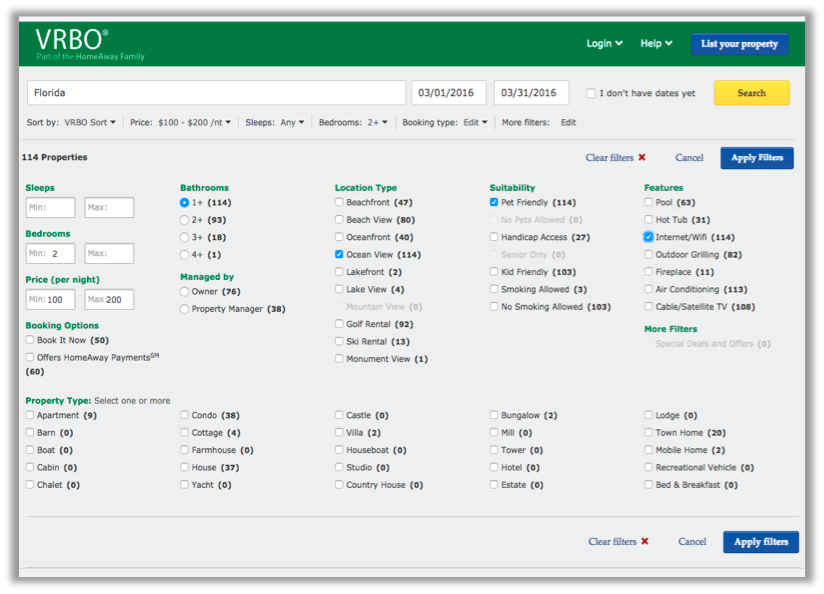
Task: Select Bathrooms 4+ radio button
Action: coord(184,254)
